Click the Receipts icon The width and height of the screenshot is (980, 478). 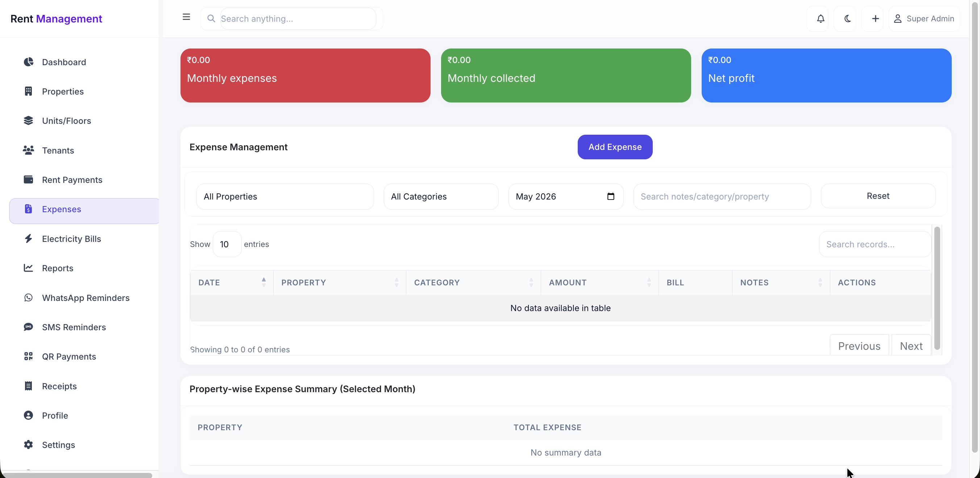point(29,386)
